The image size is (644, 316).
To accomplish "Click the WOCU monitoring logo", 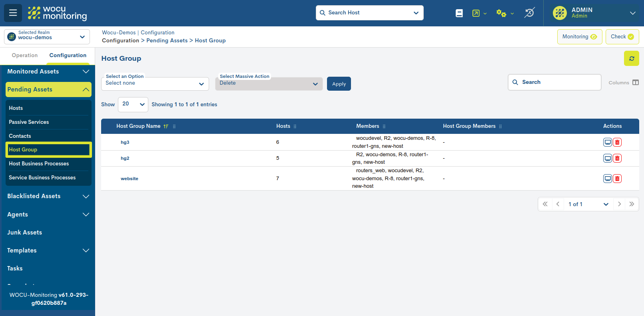I will pos(57,13).
